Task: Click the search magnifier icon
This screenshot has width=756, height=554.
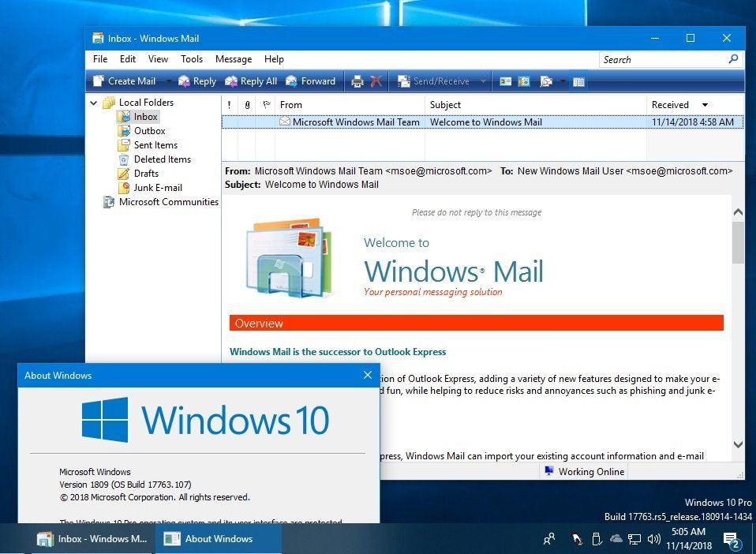Action: [733, 59]
